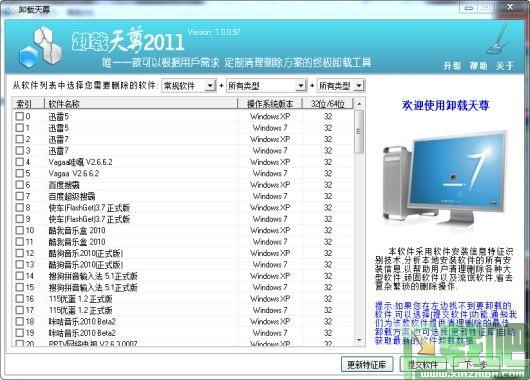The image size is (530, 380).
Task: Open the 帮助 help menu
Action: tap(478, 65)
